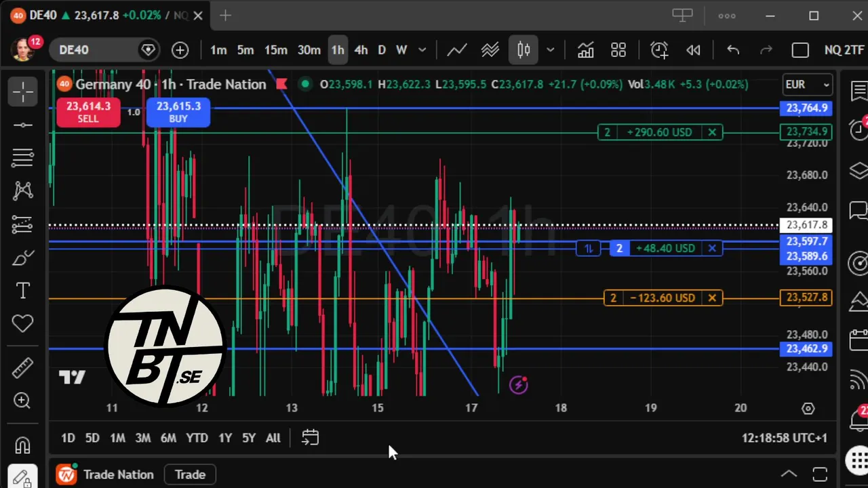The width and height of the screenshot is (868, 488).
Task: Open the indicator templates grid
Action: [618, 49]
